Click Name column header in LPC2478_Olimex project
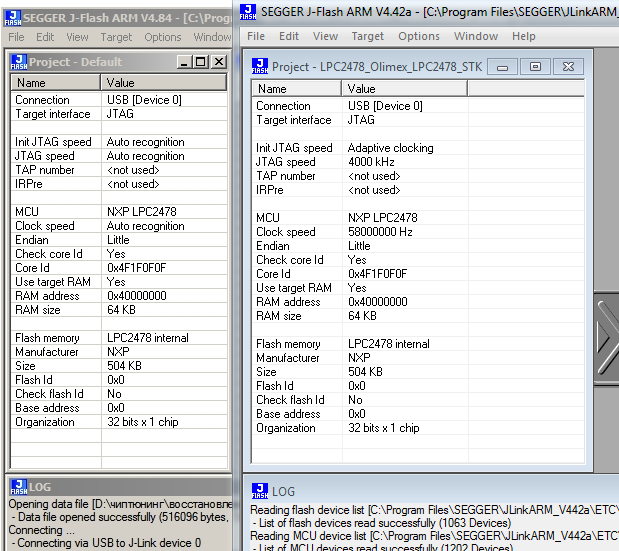 click(272, 89)
